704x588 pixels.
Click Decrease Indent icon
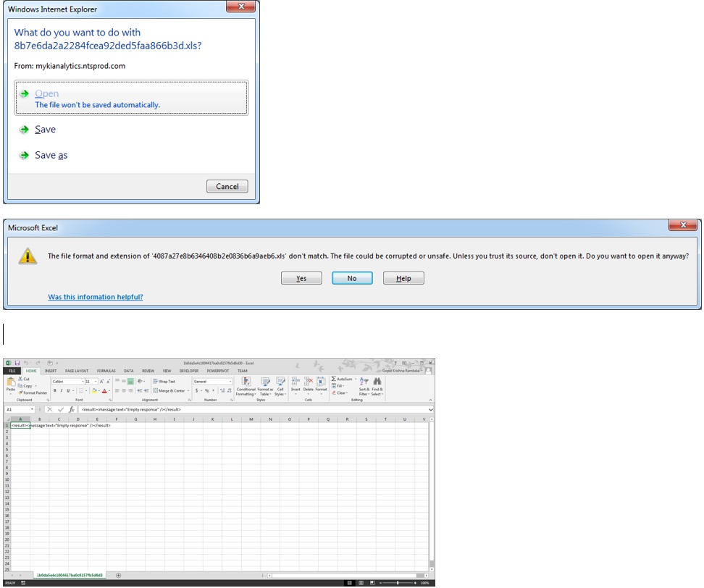click(x=140, y=390)
